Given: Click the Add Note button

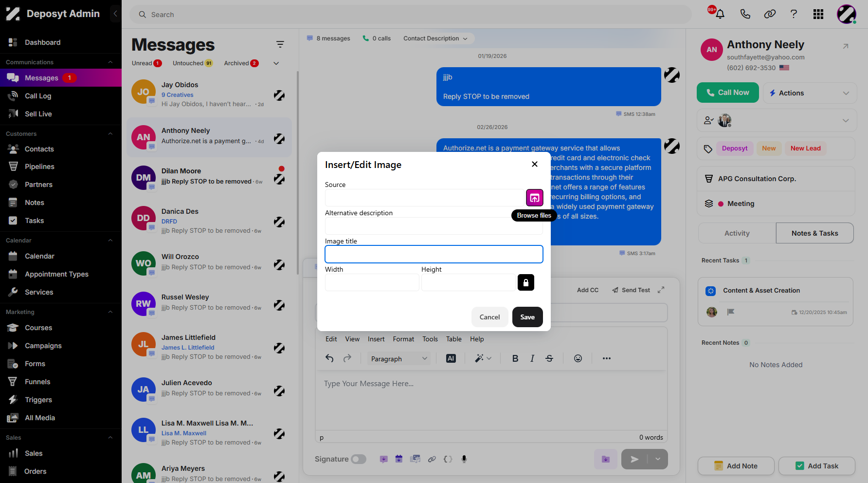Looking at the screenshot, I should (x=736, y=466).
